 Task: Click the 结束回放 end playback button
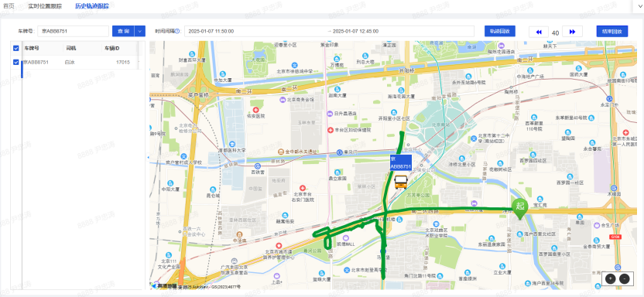pos(612,31)
